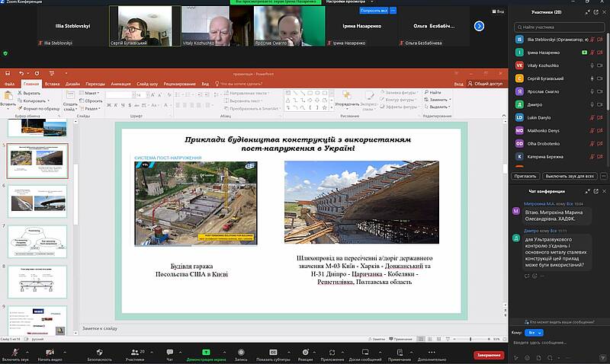The width and height of the screenshot is (610, 364).
Task: Click the Save icon in PowerPoint title bar
Action: (x=8, y=73)
